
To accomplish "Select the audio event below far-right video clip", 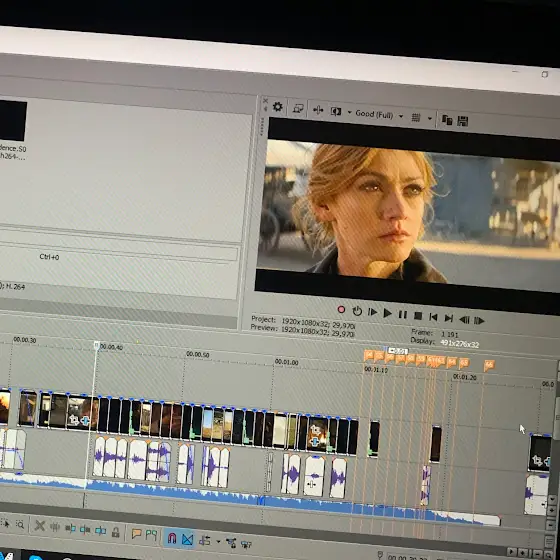I will click(x=536, y=495).
